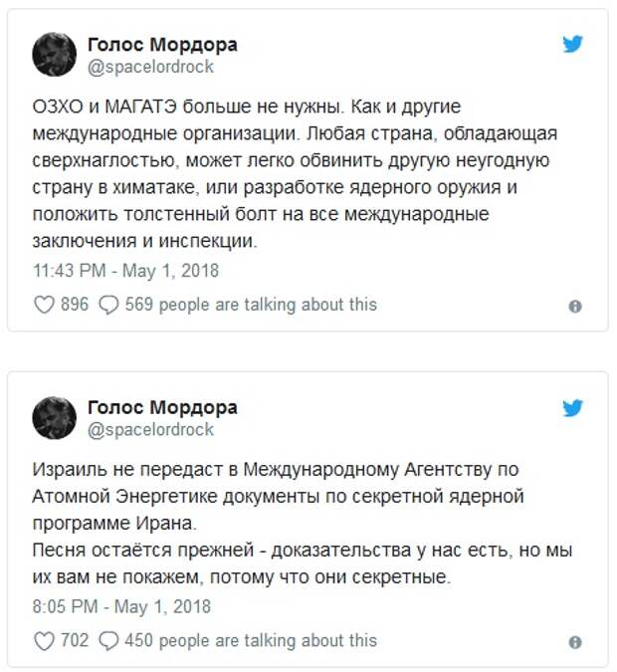Like the first tweet with 896 hearts

tap(44, 305)
